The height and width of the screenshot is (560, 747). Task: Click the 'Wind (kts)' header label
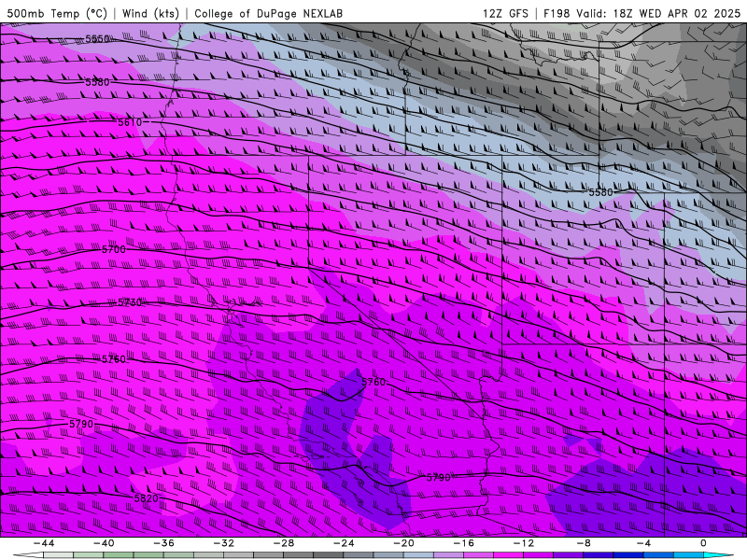[x=150, y=13]
